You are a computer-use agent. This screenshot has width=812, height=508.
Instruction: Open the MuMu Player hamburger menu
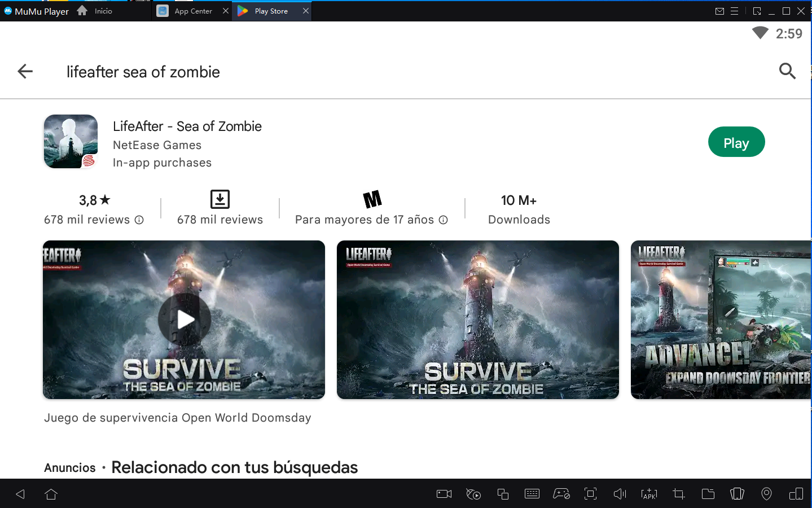734,11
